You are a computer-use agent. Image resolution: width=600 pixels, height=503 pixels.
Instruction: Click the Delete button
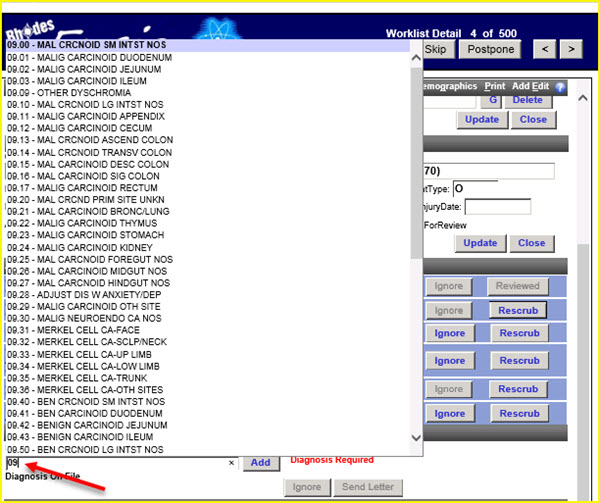coord(527,100)
